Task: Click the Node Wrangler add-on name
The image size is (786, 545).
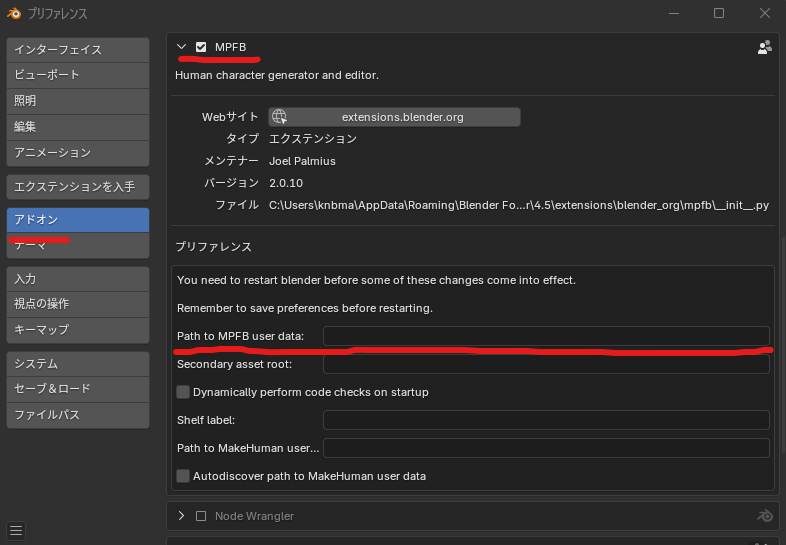Action: tap(254, 516)
